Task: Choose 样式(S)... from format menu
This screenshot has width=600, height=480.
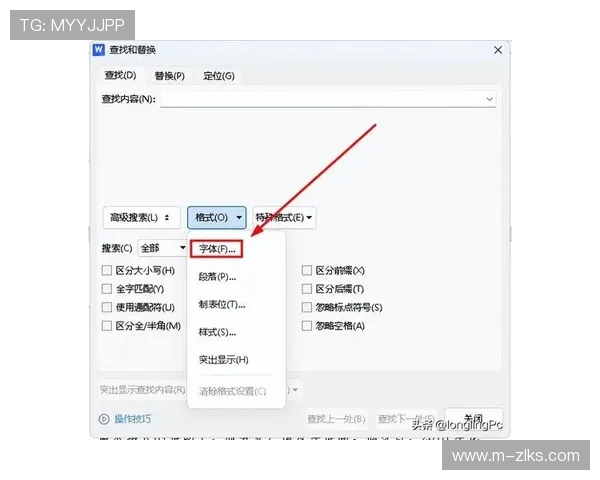Action: coord(217,332)
